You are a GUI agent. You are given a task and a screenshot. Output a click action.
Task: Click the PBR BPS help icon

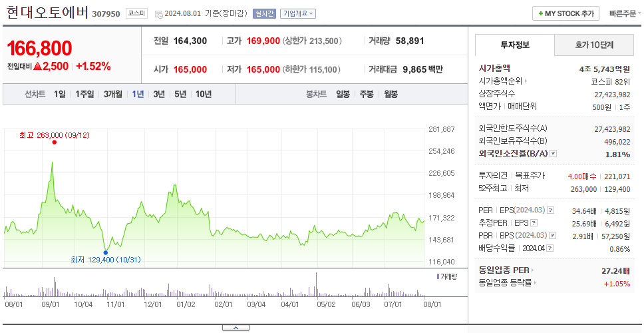(x=553, y=236)
